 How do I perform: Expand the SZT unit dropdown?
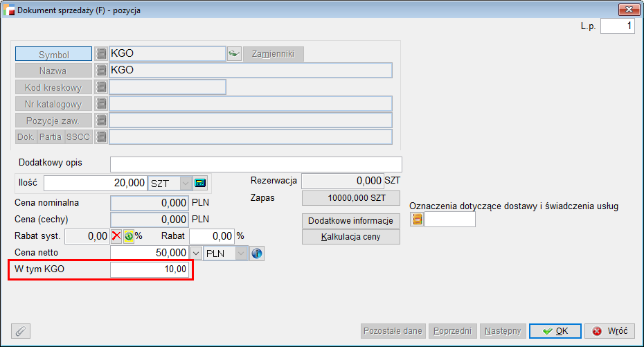click(x=186, y=184)
